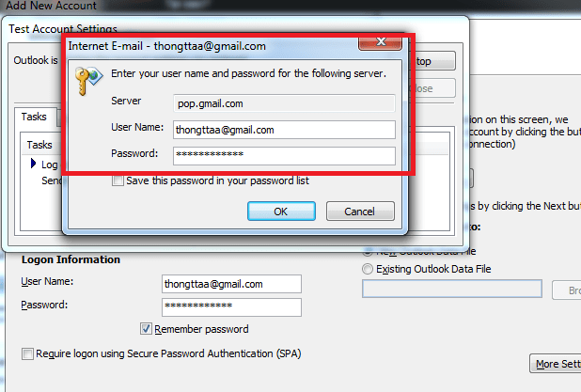
Task: Select New Outlook Data File option
Action: (368, 252)
